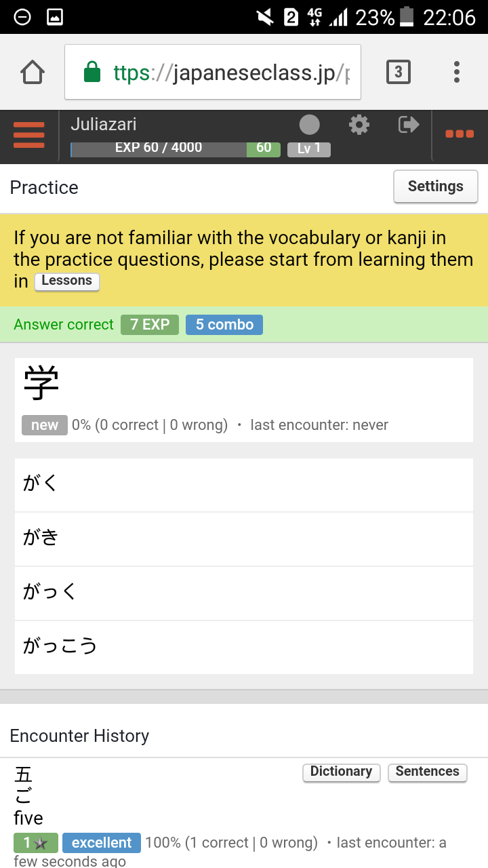Click the gear settings icon in header
This screenshot has width=488, height=868.
[359, 125]
